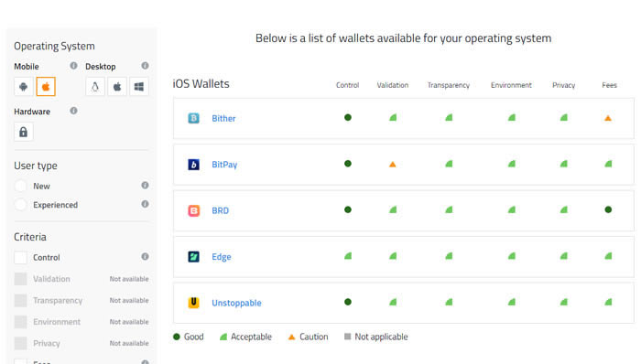Open the BRD wallet link

(x=220, y=210)
